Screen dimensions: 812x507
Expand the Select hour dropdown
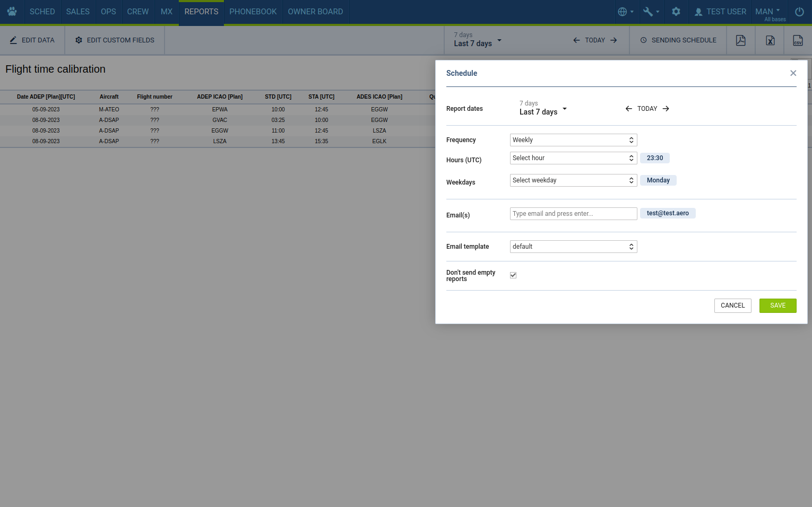pos(573,158)
